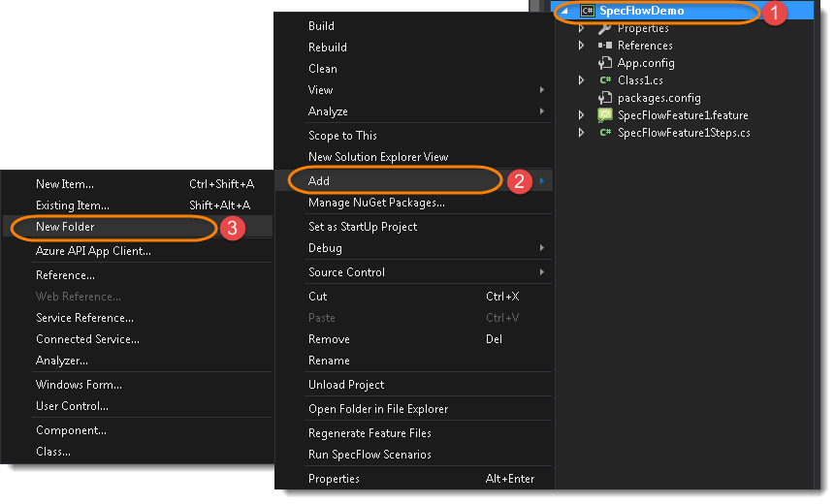This screenshot has width=835, height=504.
Task: Expand the References tree node
Action: coord(582,46)
